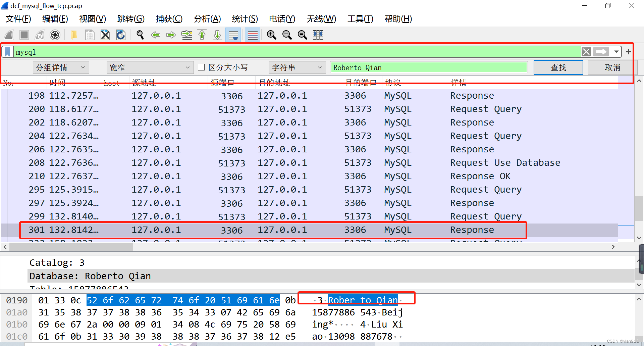Select packet 301 Response row
The height and width of the screenshot is (346, 644).
[309, 230]
